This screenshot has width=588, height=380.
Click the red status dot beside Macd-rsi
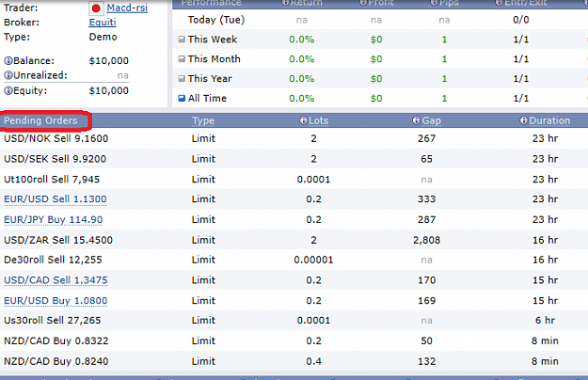(x=96, y=8)
